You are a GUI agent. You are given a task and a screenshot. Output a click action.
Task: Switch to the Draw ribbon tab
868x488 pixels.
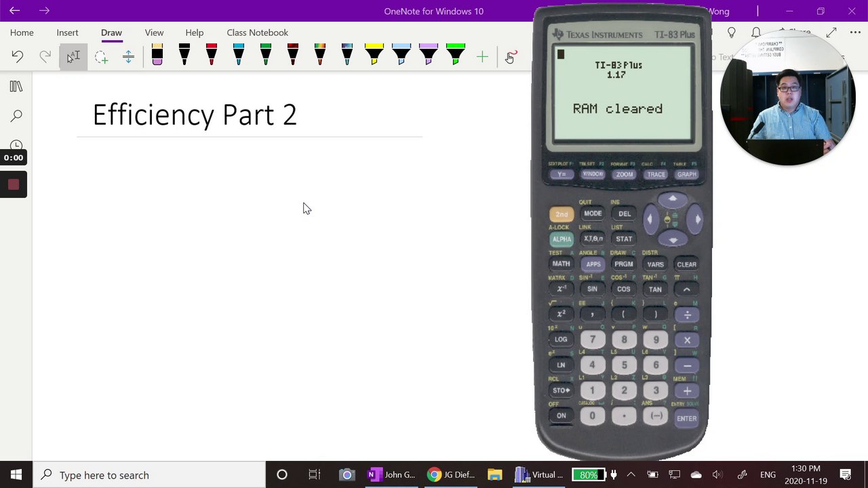pyautogui.click(x=111, y=33)
